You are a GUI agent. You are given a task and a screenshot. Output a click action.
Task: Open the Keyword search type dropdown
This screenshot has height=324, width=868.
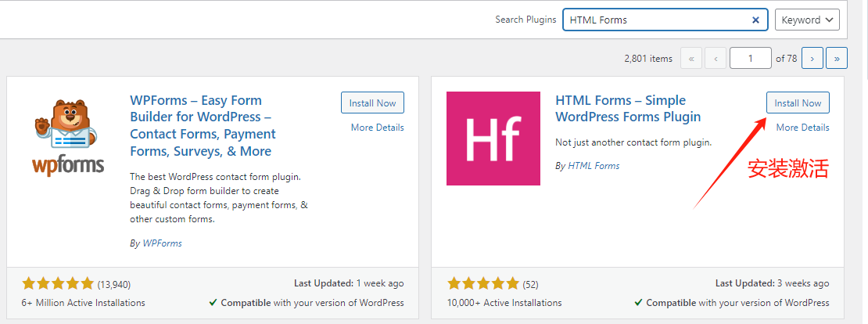click(806, 20)
